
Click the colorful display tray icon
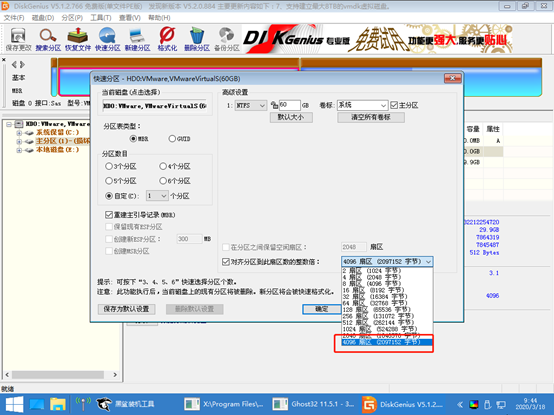coord(474,404)
